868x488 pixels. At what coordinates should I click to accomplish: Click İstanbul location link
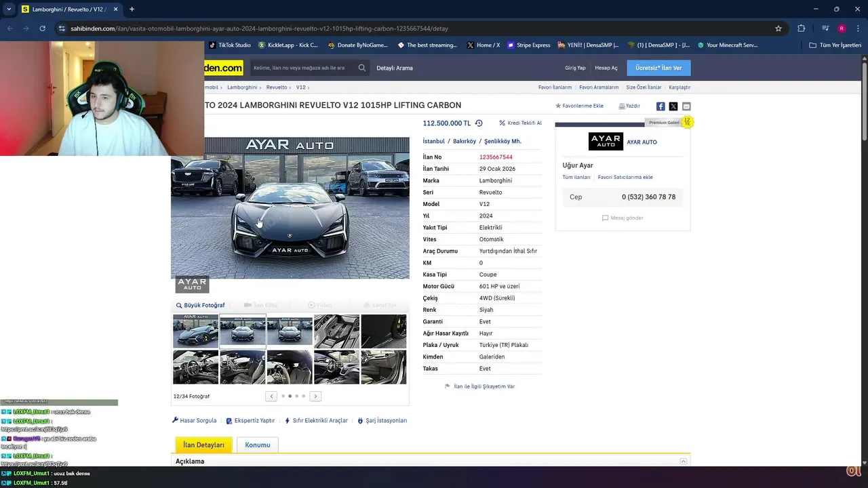click(434, 142)
